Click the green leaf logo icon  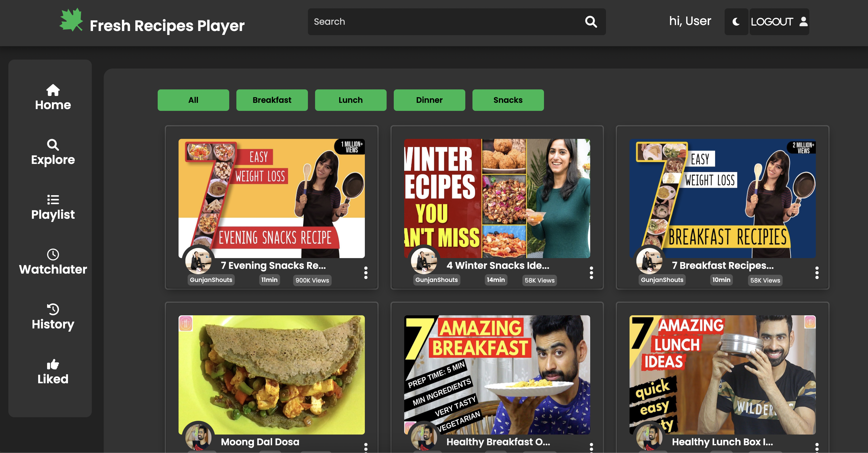tap(71, 20)
